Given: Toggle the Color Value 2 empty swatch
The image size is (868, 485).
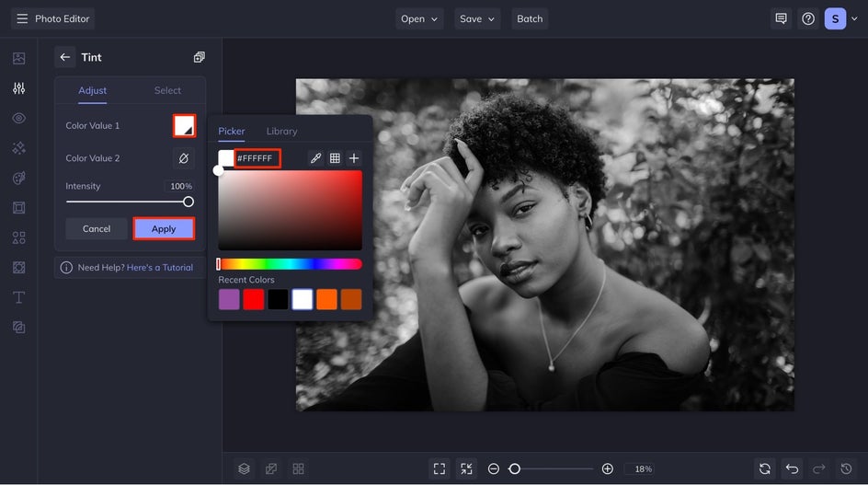Looking at the screenshot, I should click(184, 158).
